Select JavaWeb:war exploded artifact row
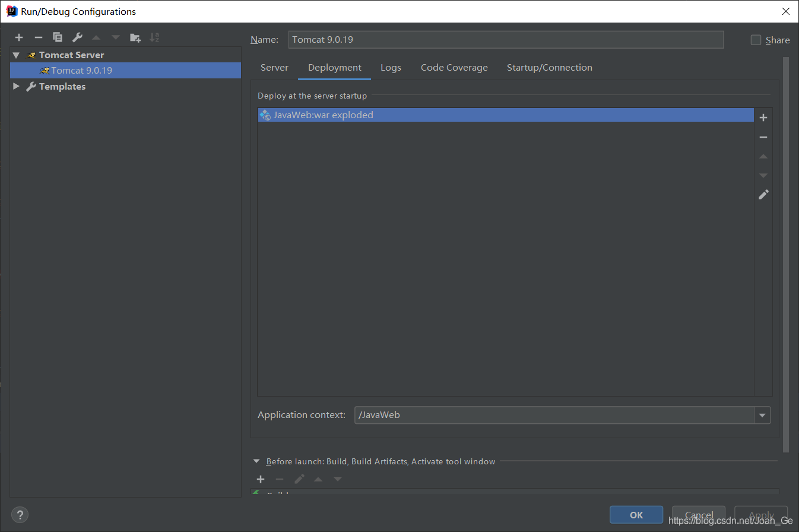Viewport: 799px width, 532px height. 506,115
